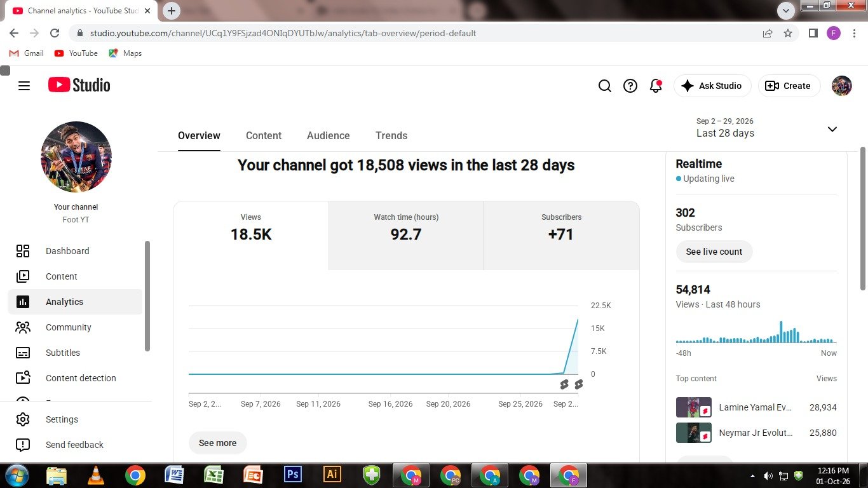Switch to the Audience tab
Image resolution: width=868 pixels, height=488 pixels.
(329, 135)
